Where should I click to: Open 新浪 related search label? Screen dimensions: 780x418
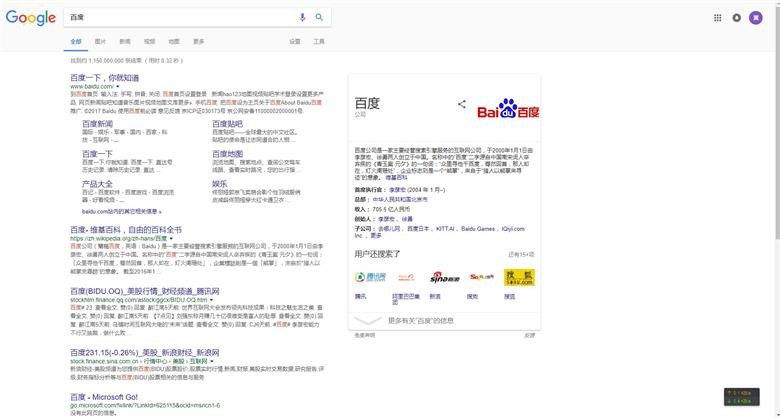click(435, 297)
